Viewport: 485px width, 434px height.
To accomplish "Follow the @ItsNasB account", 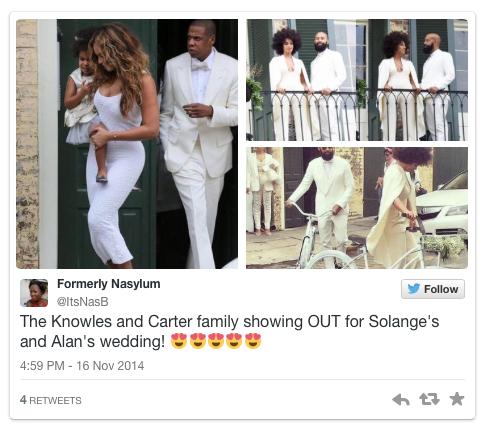I will [433, 289].
